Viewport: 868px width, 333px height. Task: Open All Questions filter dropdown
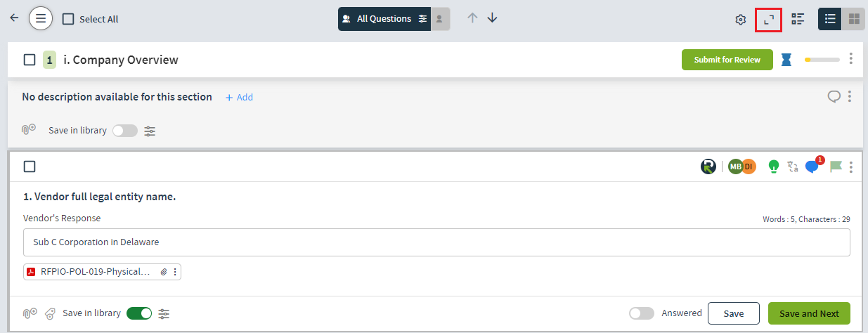[384, 19]
